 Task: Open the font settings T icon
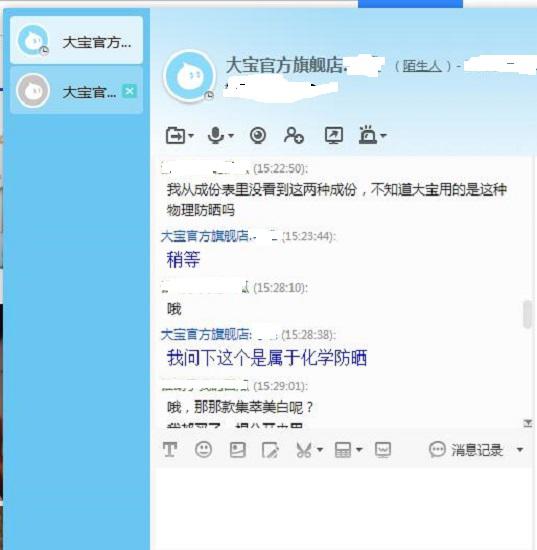tap(170, 450)
